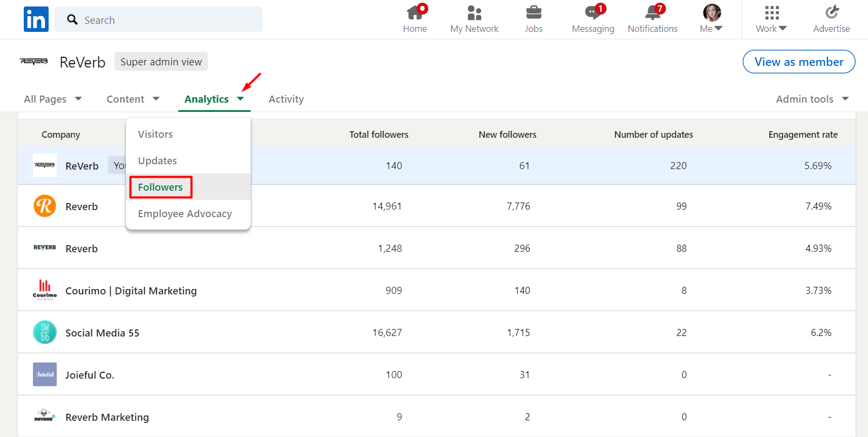Image resolution: width=868 pixels, height=437 pixels.
Task: Open the Messaging icon
Action: tap(593, 12)
